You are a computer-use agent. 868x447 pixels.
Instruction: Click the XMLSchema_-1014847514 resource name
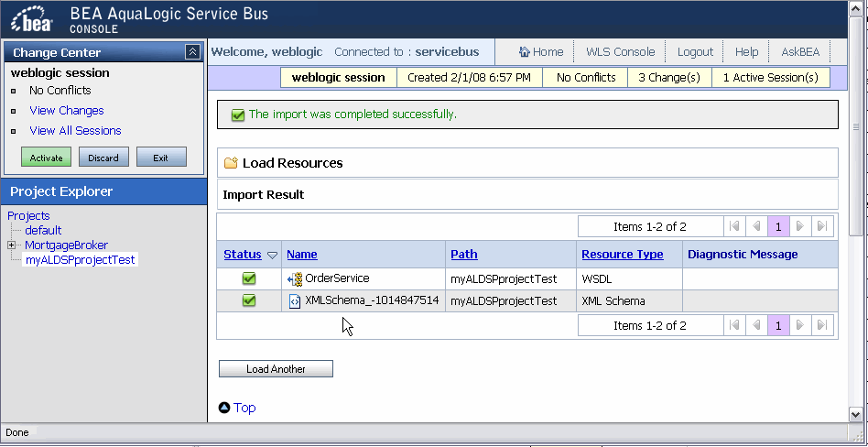pos(372,300)
